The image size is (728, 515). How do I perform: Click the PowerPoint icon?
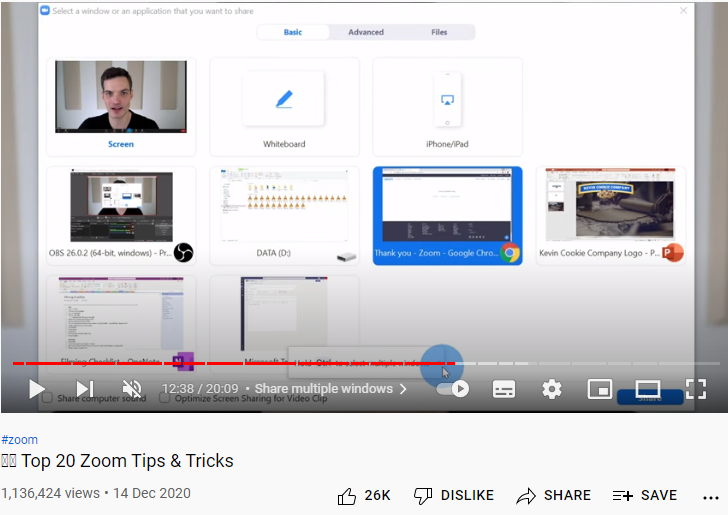(x=673, y=253)
